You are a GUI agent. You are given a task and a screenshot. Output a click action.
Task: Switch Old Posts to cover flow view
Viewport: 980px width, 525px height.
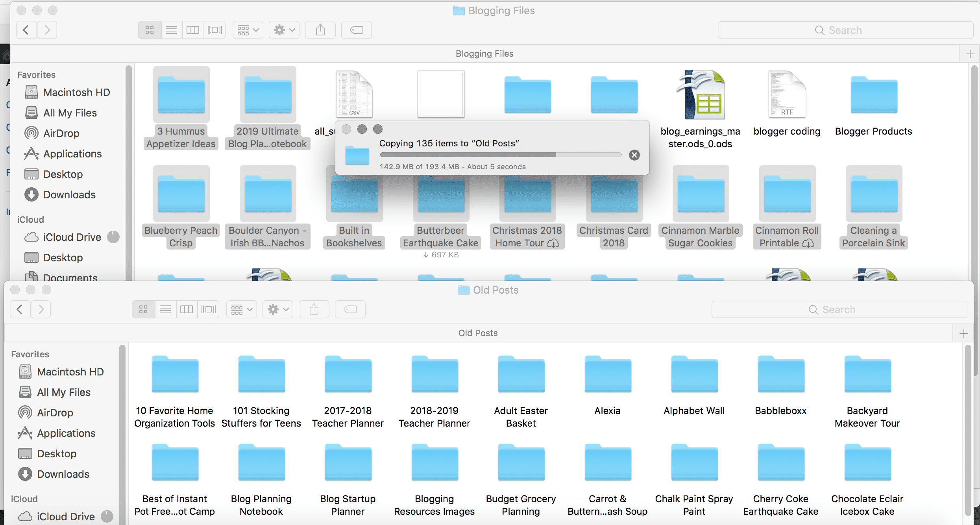208,309
